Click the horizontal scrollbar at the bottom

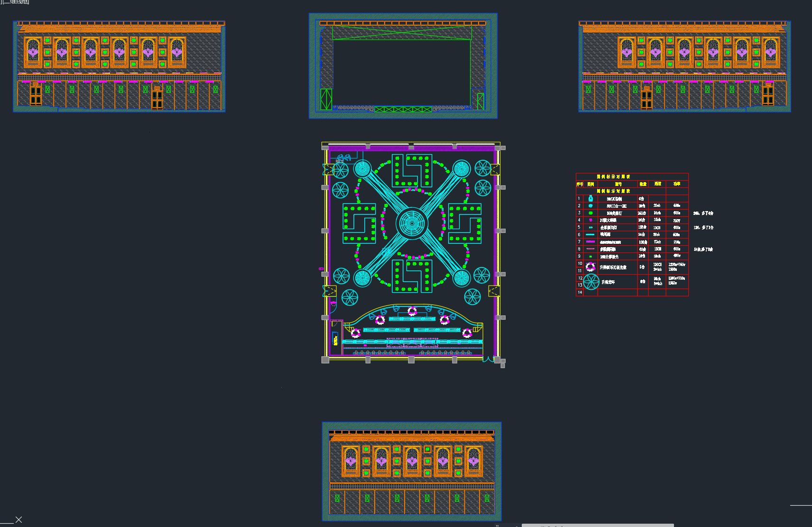[598, 525]
